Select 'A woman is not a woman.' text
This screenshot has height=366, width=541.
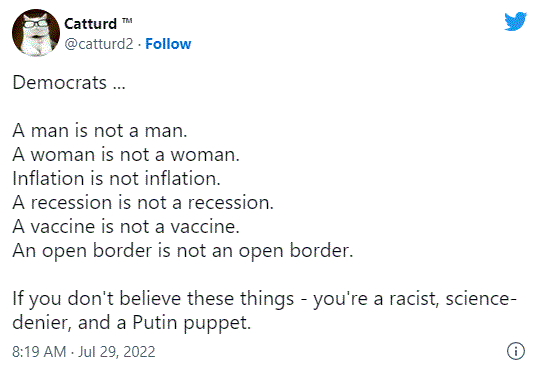[x=126, y=155]
